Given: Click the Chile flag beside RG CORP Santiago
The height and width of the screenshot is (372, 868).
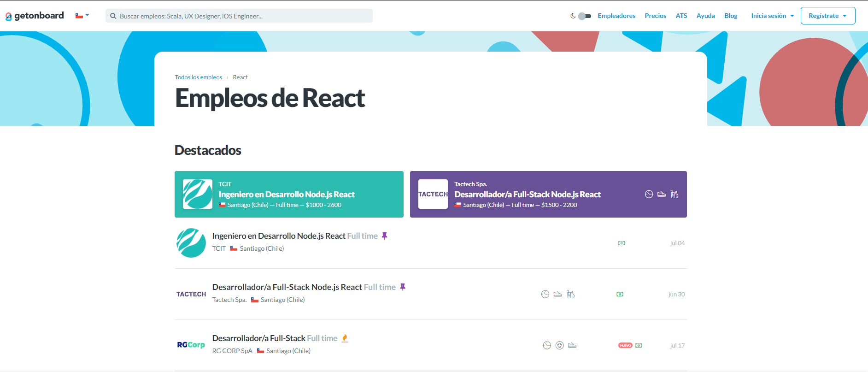Looking at the screenshot, I should click(261, 351).
